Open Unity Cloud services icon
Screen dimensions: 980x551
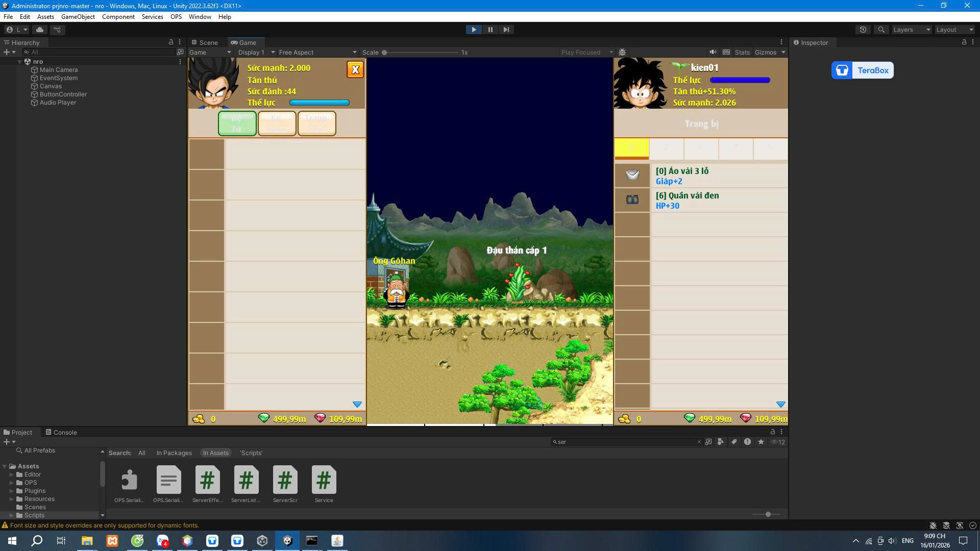(40, 30)
